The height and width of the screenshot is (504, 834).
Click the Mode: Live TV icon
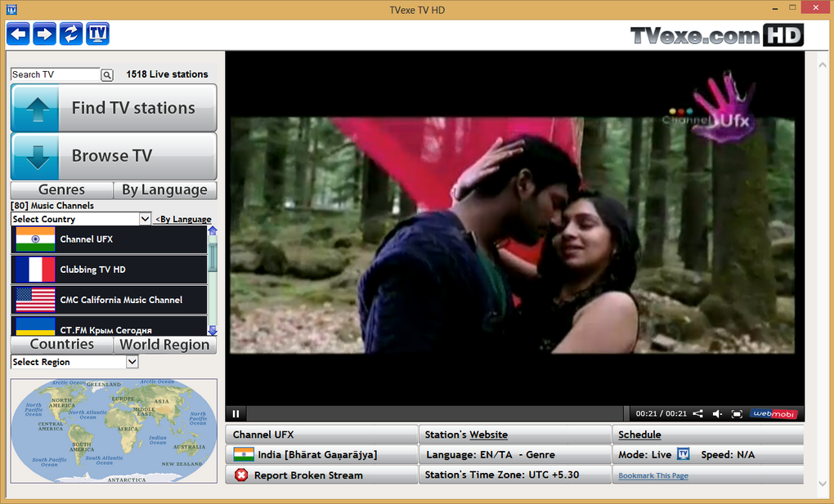[683, 454]
